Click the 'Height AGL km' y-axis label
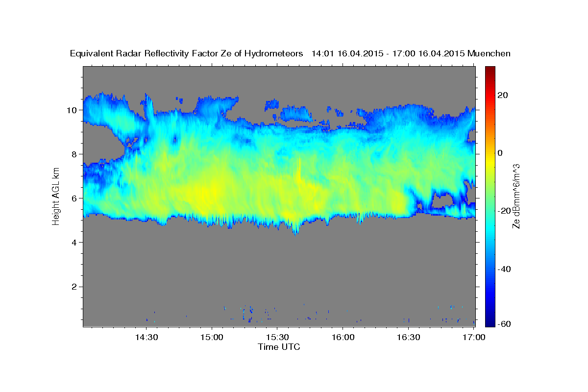 (56, 196)
